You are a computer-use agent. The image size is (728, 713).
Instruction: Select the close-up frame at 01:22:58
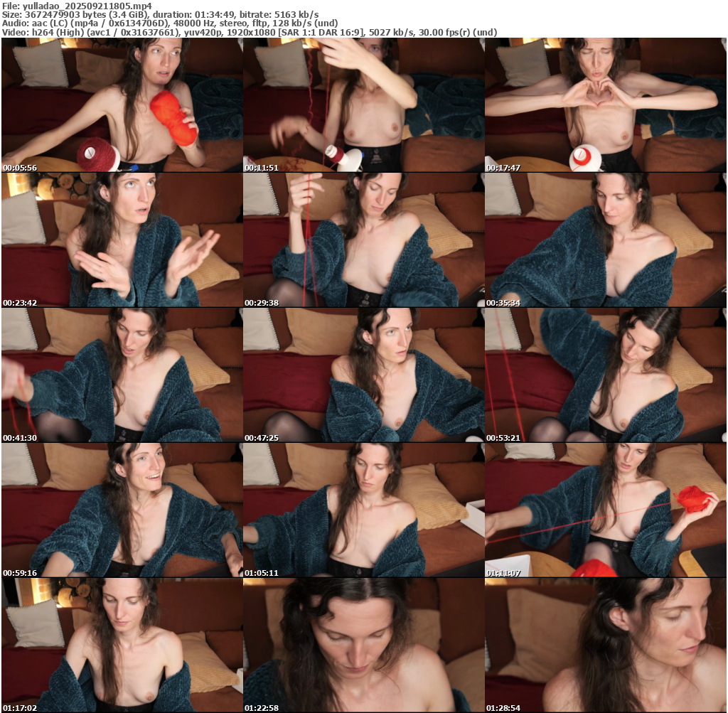pyautogui.click(x=363, y=645)
